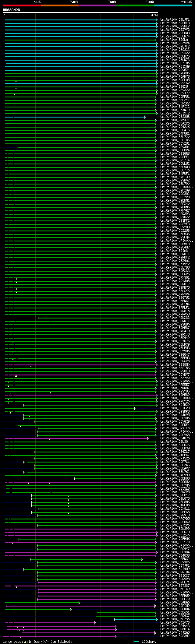Open hit UniRef100_O65449
This screenshot has width=195, height=644.
(x=175, y=338)
